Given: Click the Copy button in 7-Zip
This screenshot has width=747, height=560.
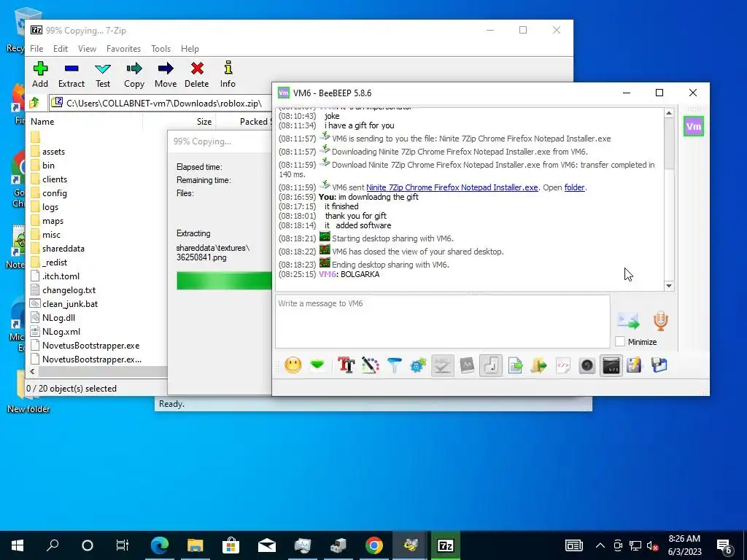Looking at the screenshot, I should click(x=134, y=74).
